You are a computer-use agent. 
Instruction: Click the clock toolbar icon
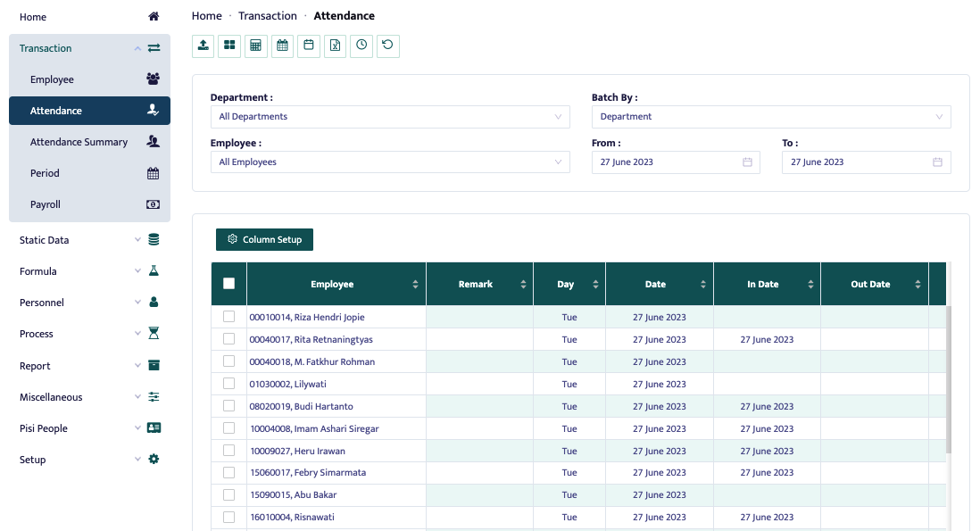point(361,46)
